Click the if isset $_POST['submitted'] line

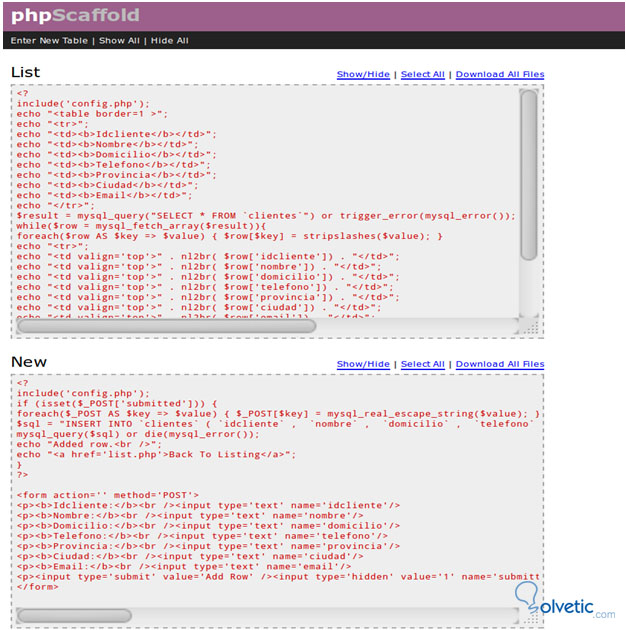117,403
